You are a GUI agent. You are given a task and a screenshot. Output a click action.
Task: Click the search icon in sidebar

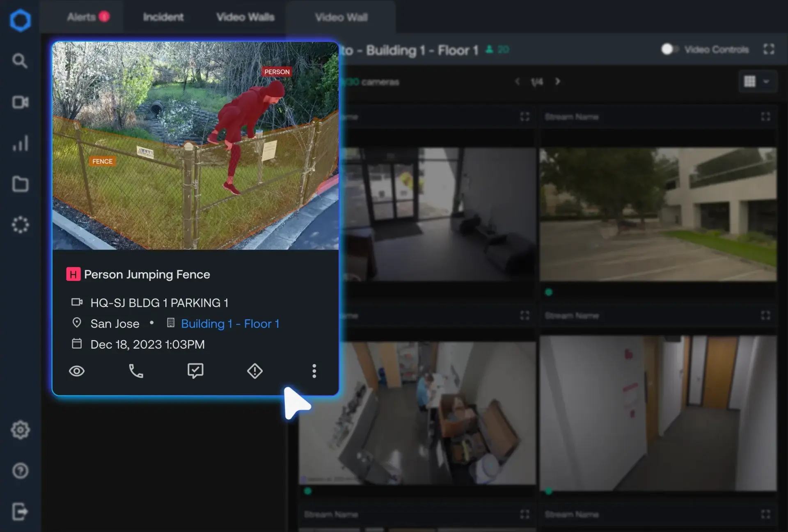tap(19, 61)
